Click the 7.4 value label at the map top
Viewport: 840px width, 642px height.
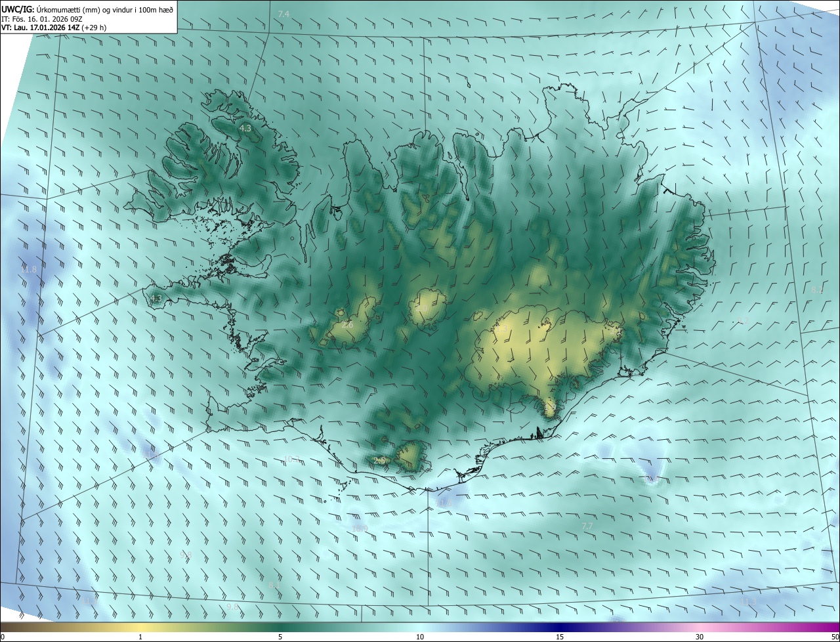pos(283,14)
